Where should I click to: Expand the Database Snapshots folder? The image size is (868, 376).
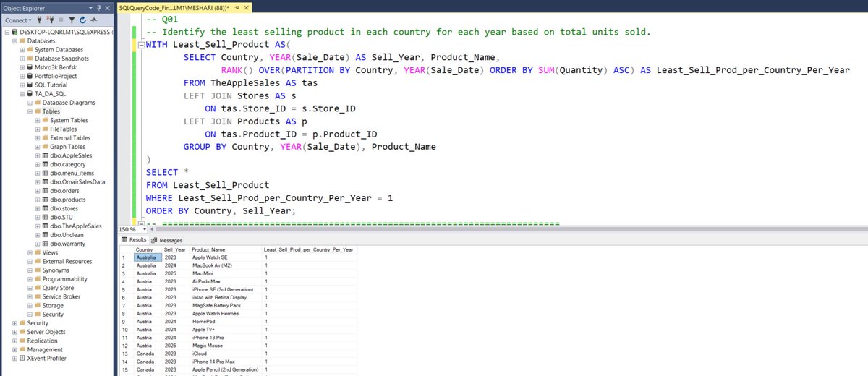(22, 59)
